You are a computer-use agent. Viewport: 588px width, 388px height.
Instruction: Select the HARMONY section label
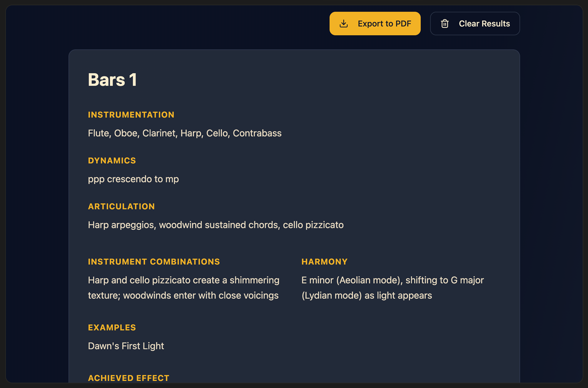pos(324,262)
